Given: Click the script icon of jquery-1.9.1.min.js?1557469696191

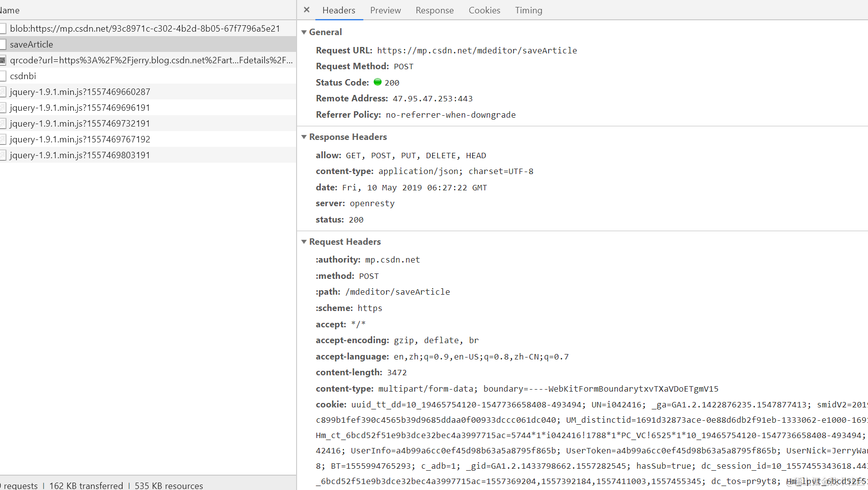Looking at the screenshot, I should pos(4,107).
